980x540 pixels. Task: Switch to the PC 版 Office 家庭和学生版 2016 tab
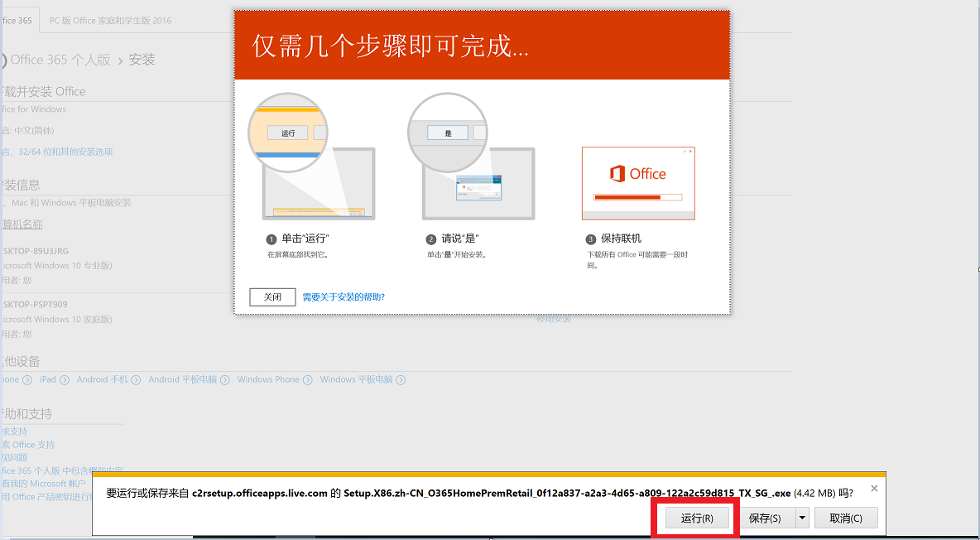(110, 21)
